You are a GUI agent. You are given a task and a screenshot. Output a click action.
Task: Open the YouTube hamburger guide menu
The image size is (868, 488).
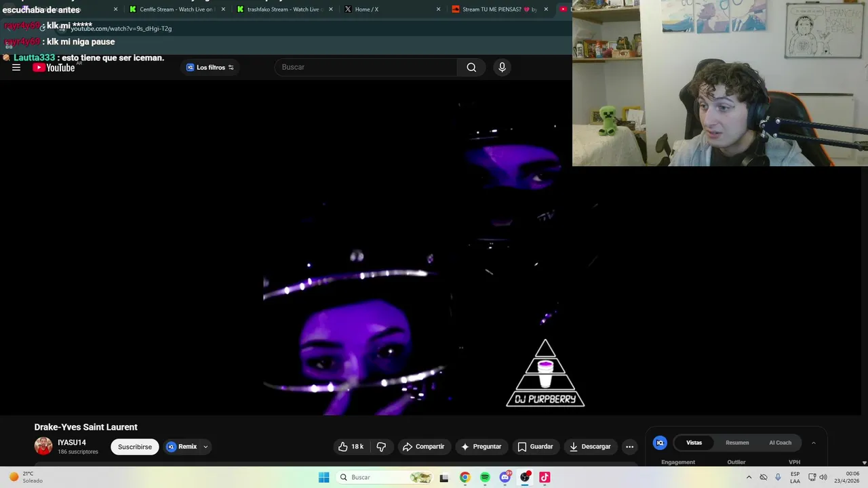[x=16, y=67]
